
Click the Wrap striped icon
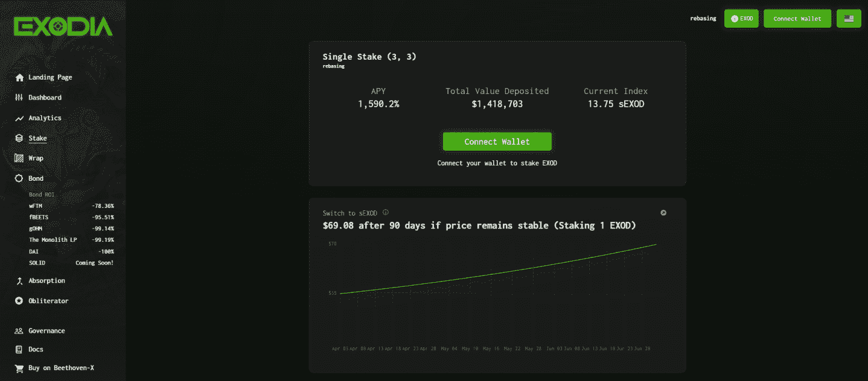coord(19,158)
